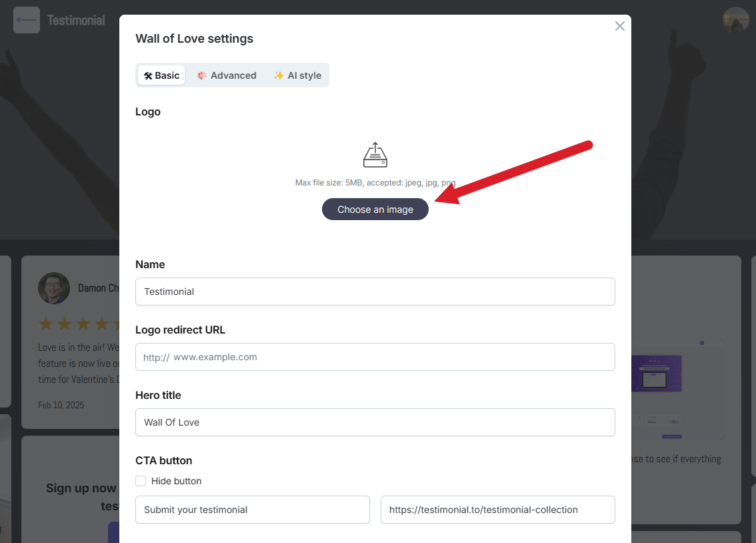
Task: Open the user avatar in the top right
Action: point(736,20)
